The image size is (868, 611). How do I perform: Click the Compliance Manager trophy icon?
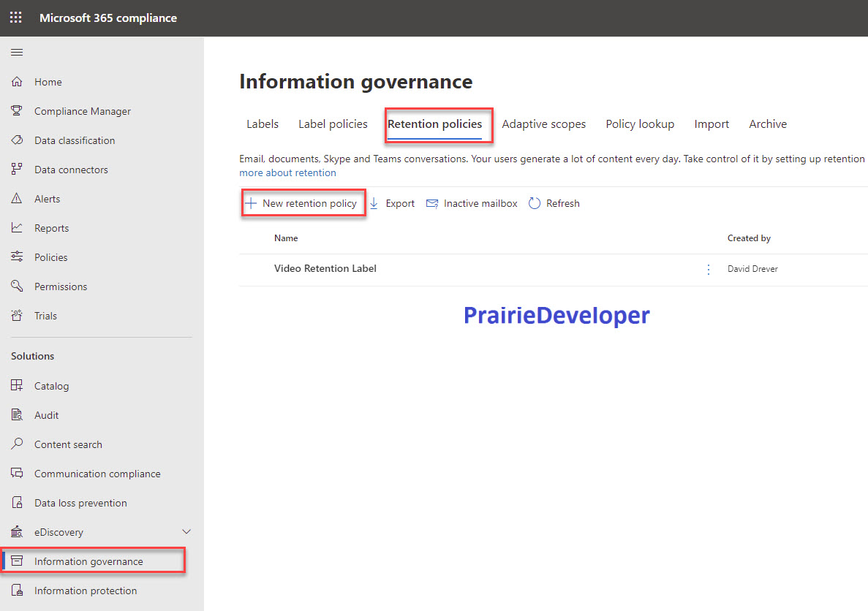17,111
